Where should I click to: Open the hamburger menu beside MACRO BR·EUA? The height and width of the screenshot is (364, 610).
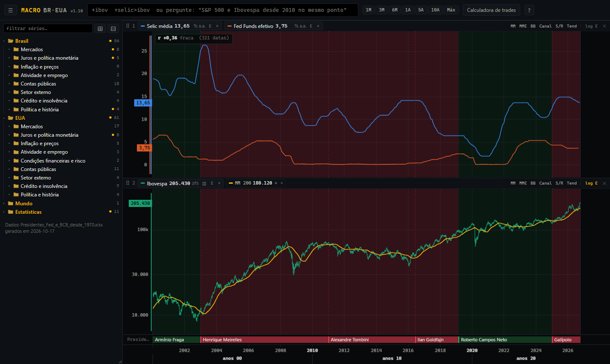[11, 10]
